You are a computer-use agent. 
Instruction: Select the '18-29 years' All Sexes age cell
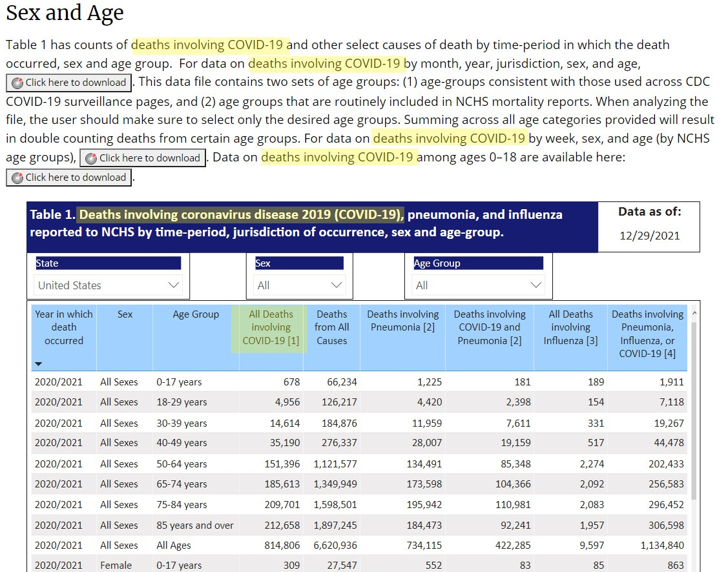182,402
